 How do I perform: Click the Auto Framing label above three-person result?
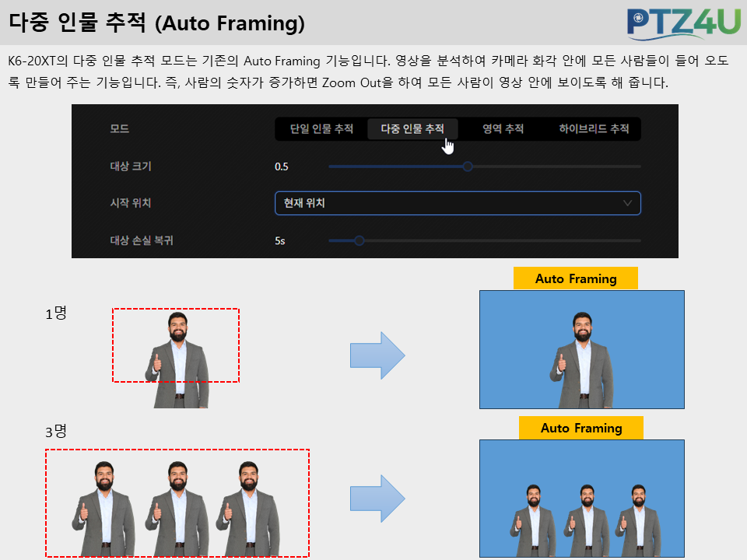click(x=581, y=428)
